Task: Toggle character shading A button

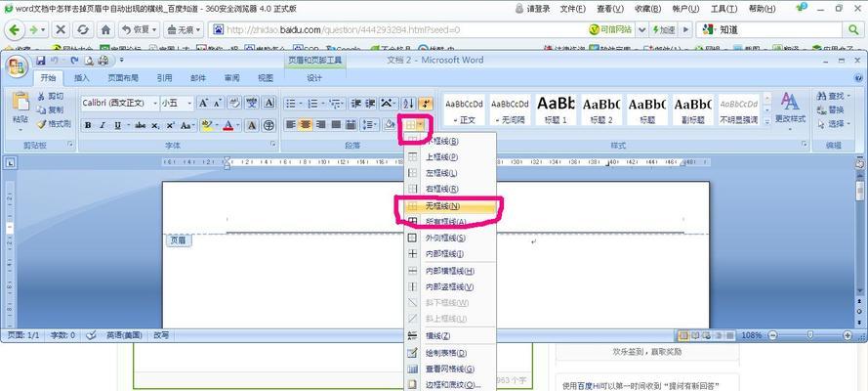Action: 251,126
